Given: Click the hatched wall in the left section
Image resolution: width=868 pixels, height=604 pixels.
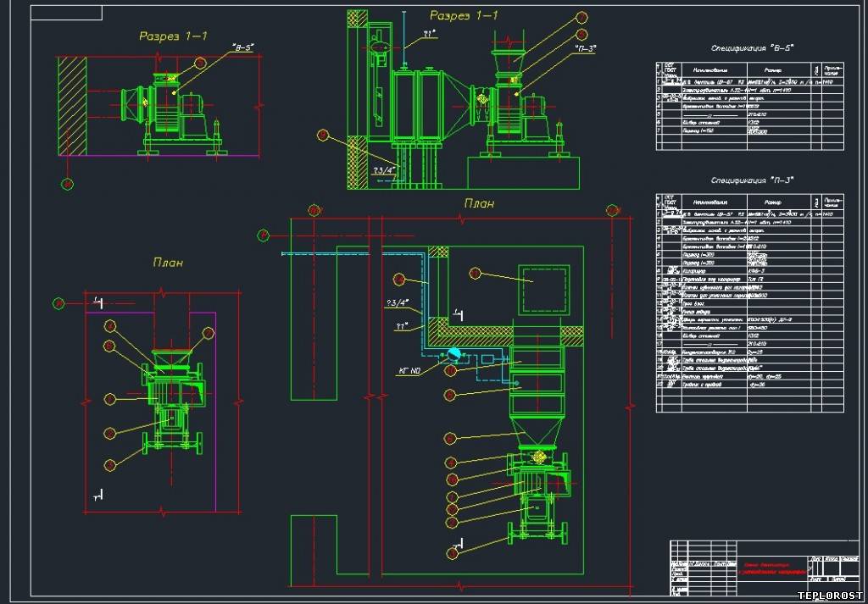Looking at the screenshot, I should (72, 106).
